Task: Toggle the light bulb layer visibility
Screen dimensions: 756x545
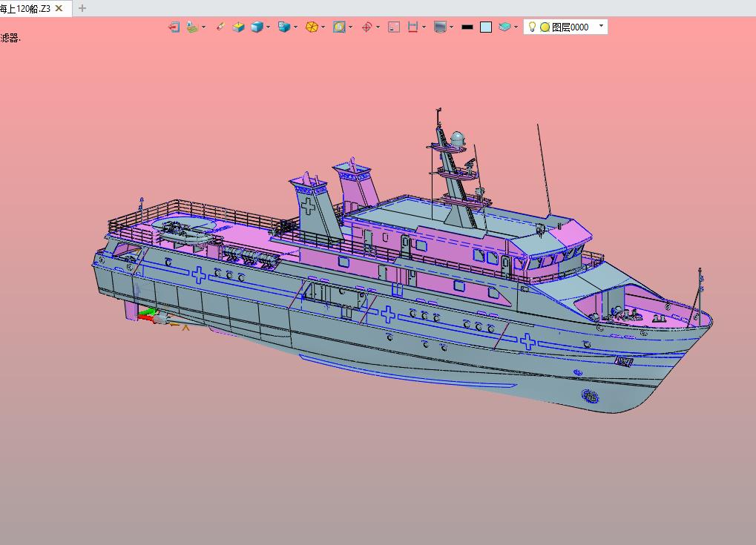Action: (532, 27)
